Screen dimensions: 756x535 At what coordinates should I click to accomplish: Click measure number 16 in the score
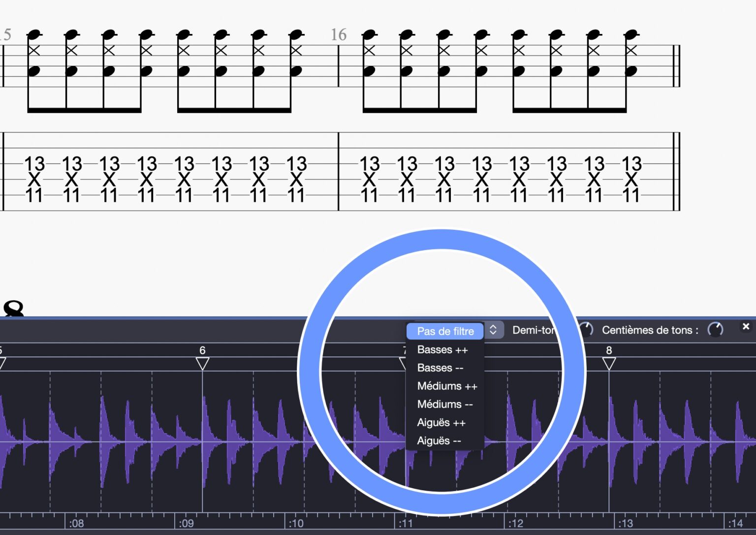(339, 34)
